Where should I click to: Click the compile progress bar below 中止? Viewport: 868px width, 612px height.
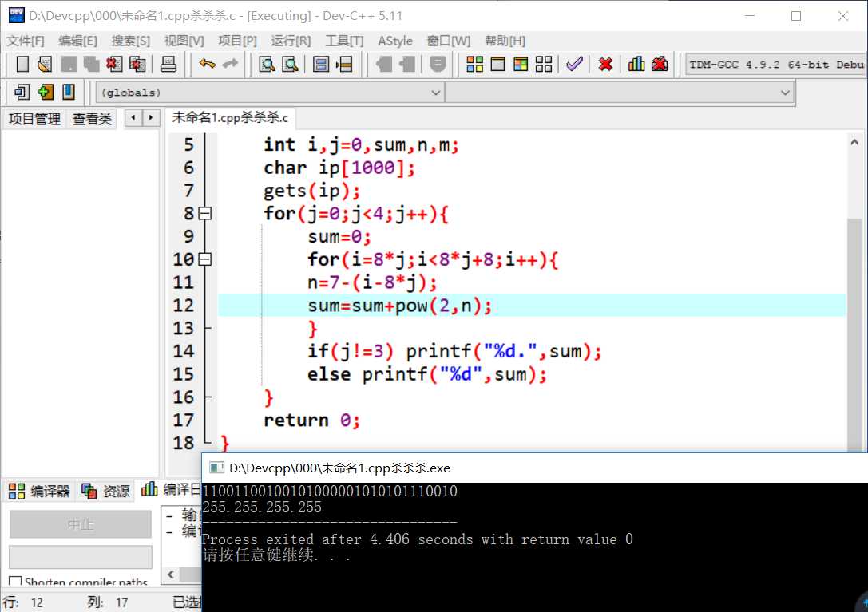[81, 557]
